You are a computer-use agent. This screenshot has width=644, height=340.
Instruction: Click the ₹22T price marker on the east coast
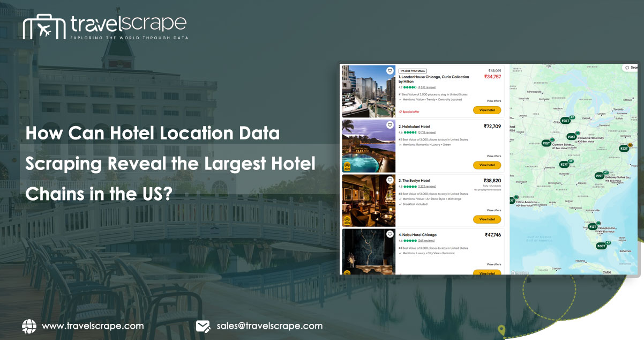point(624,149)
